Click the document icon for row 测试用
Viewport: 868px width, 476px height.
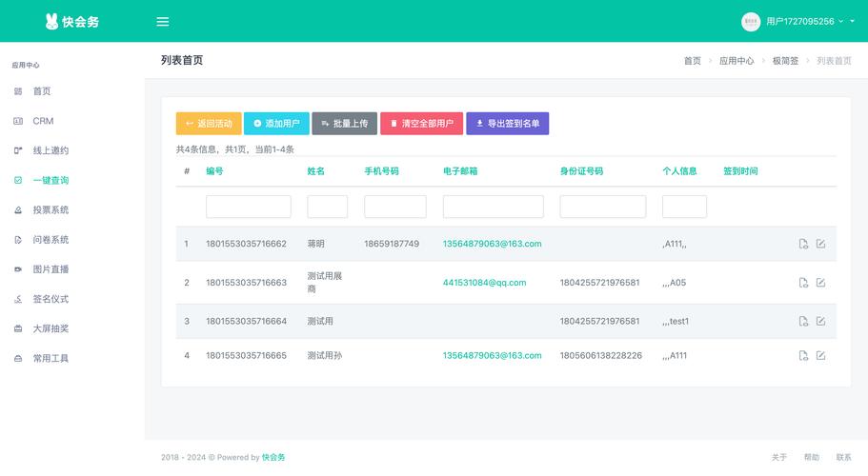pos(803,322)
